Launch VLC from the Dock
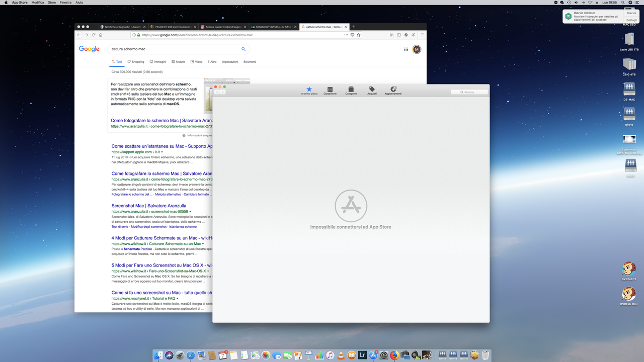644x362 pixels. tap(341, 355)
